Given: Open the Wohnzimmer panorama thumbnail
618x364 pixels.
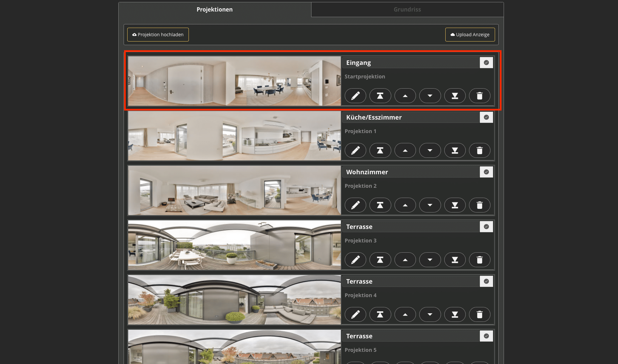Looking at the screenshot, I should [234, 190].
